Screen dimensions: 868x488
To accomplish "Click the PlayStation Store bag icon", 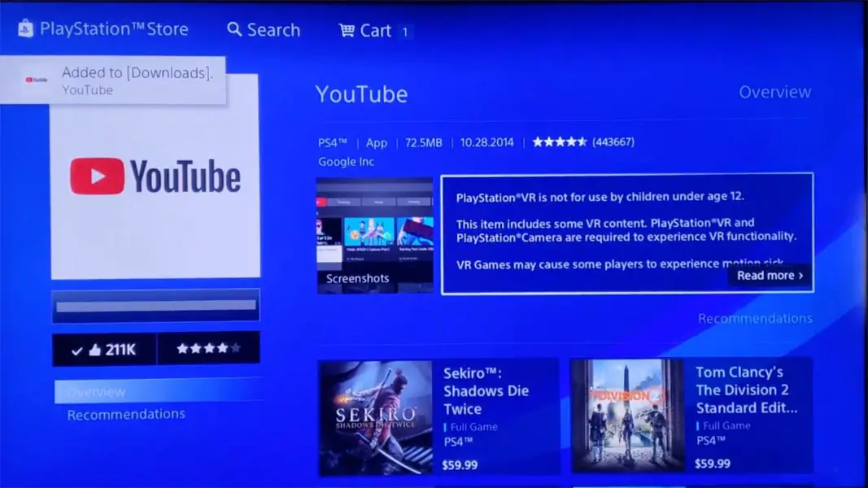I will [x=25, y=28].
